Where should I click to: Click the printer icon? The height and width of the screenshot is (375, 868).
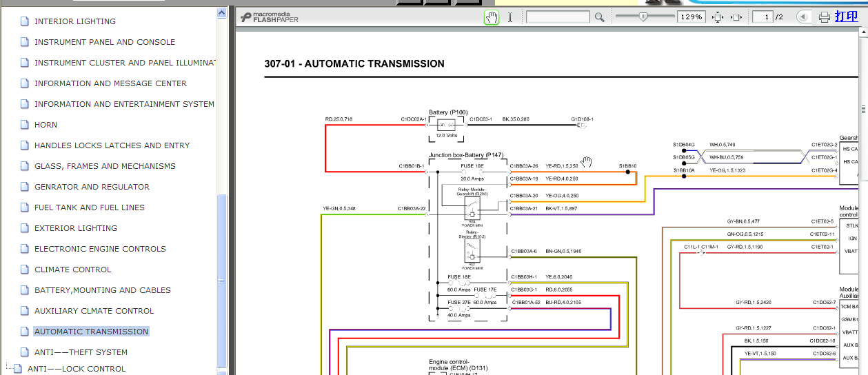pyautogui.click(x=825, y=17)
